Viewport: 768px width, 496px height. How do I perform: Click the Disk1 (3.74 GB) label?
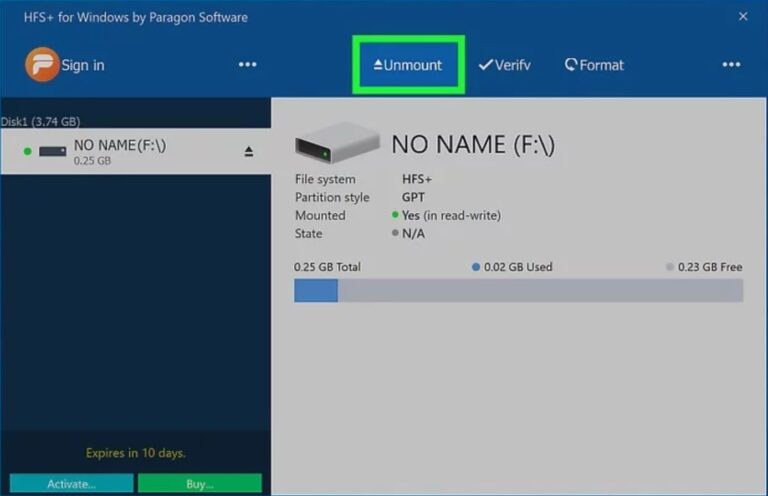tap(40, 121)
